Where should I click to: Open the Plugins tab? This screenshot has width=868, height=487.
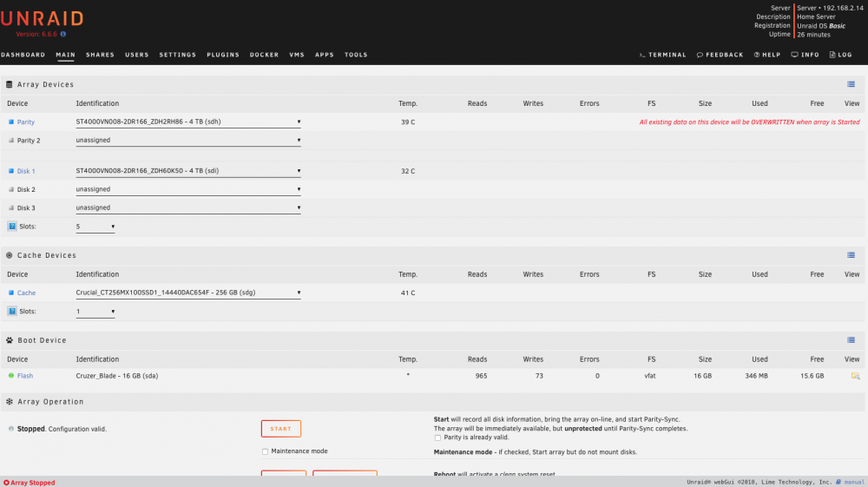(223, 55)
